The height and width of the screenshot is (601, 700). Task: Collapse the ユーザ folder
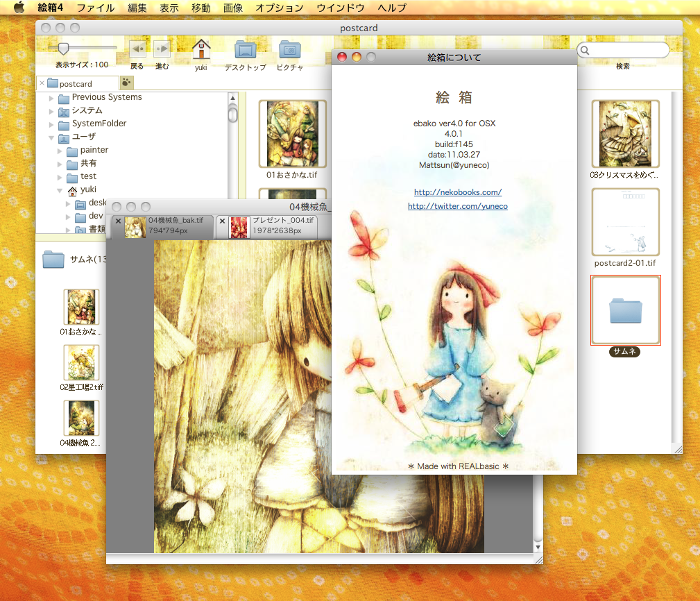51,137
